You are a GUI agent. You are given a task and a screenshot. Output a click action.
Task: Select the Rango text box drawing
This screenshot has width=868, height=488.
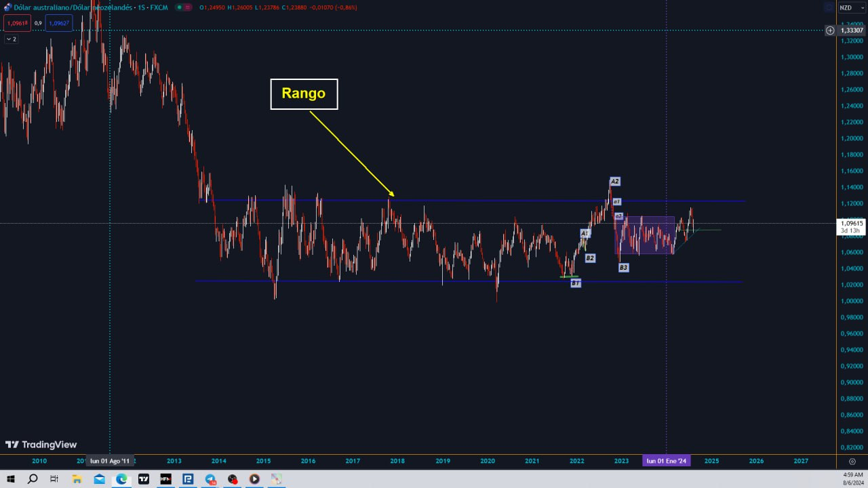304,94
